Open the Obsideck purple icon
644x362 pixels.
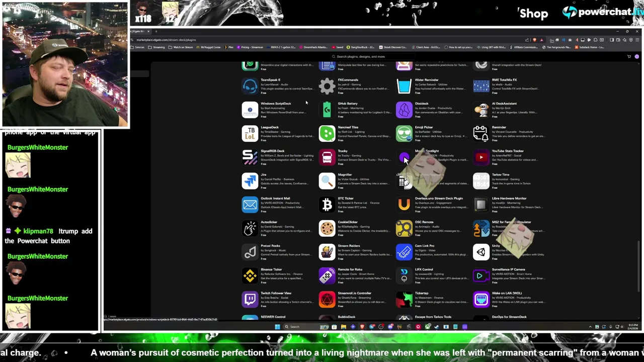click(x=404, y=110)
